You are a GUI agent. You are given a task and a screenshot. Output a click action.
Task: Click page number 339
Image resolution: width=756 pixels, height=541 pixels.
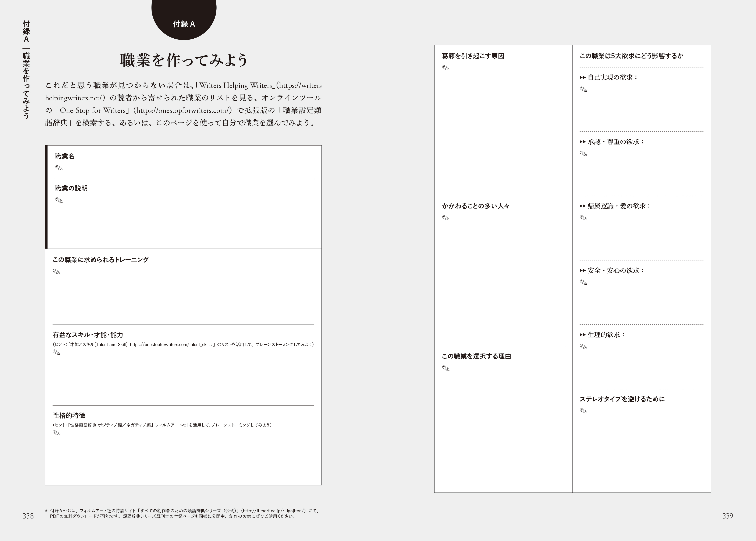point(728,516)
